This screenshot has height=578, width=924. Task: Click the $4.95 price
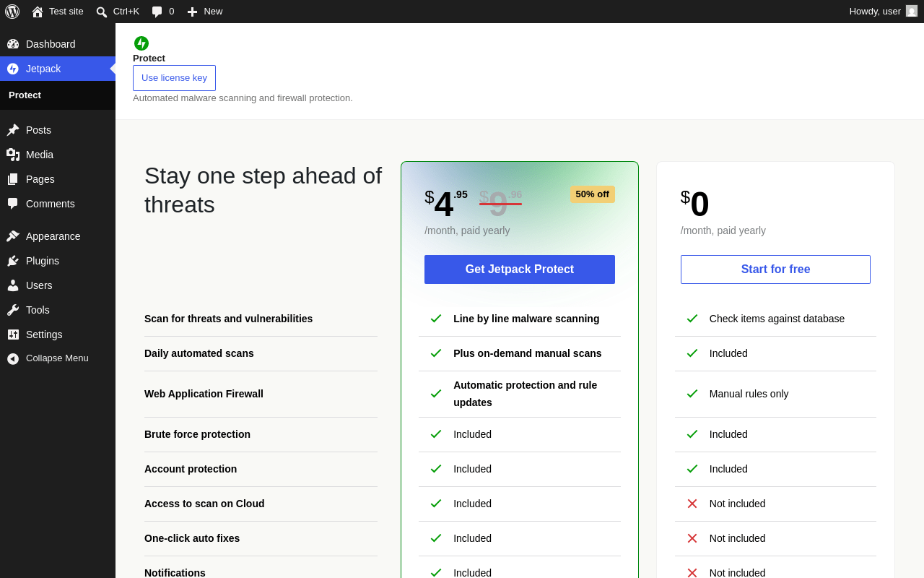pyautogui.click(x=446, y=204)
